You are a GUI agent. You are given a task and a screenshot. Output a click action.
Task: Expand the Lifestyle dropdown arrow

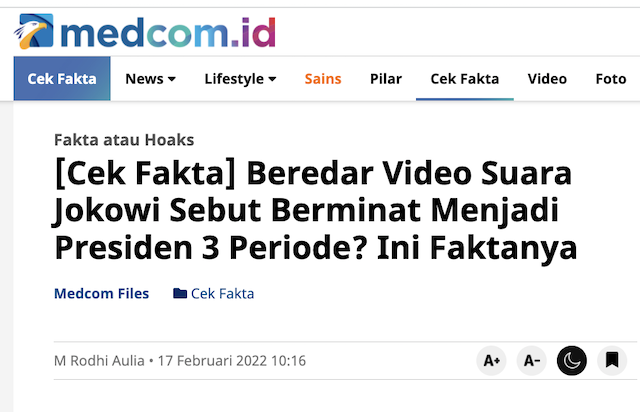click(272, 79)
